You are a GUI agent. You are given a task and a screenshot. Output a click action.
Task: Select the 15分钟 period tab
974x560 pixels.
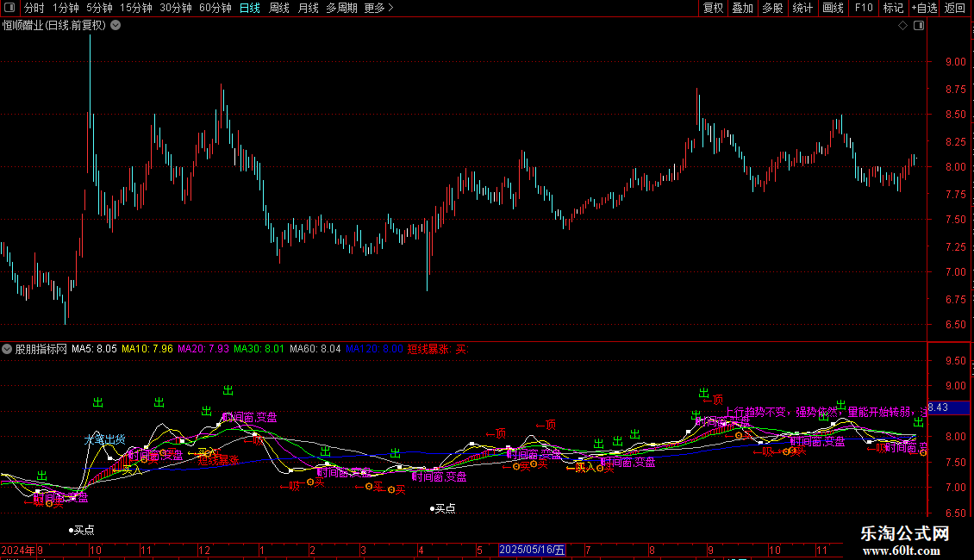point(136,8)
